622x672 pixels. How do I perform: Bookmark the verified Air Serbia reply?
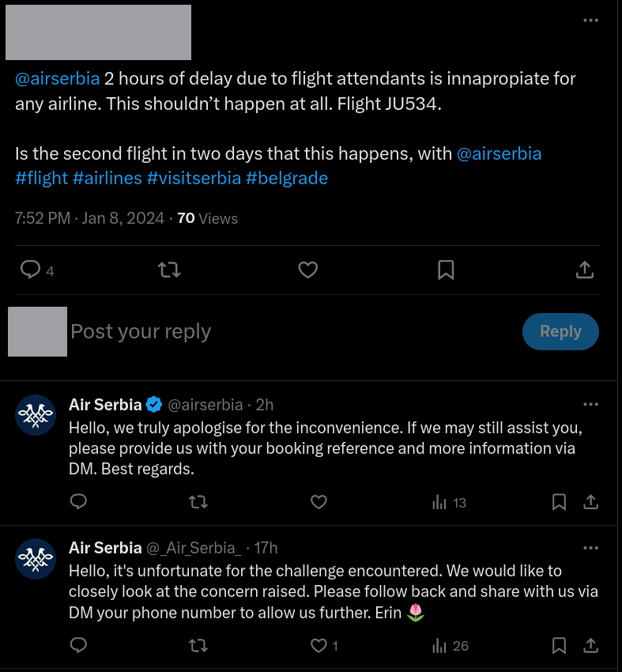(x=559, y=502)
